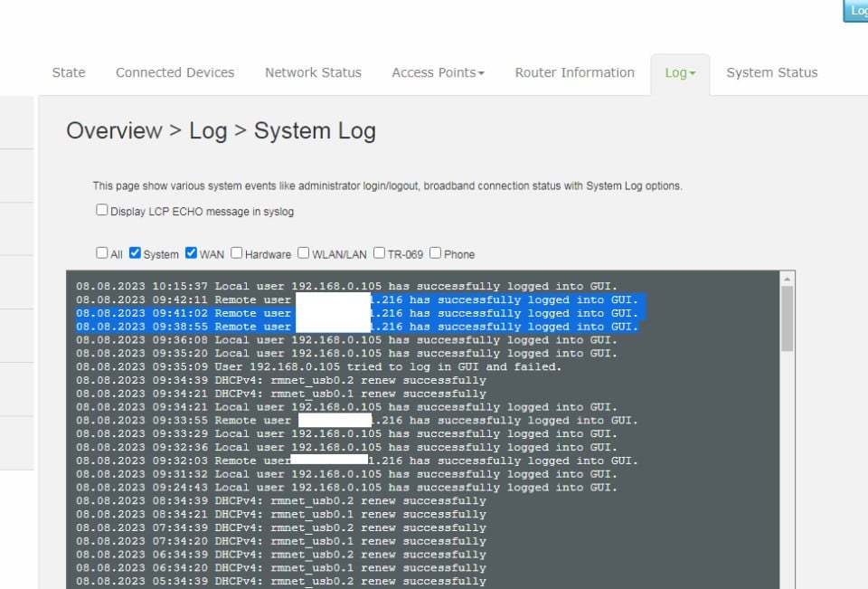Check the All log filter
This screenshot has height=589, width=868.
pyautogui.click(x=102, y=253)
